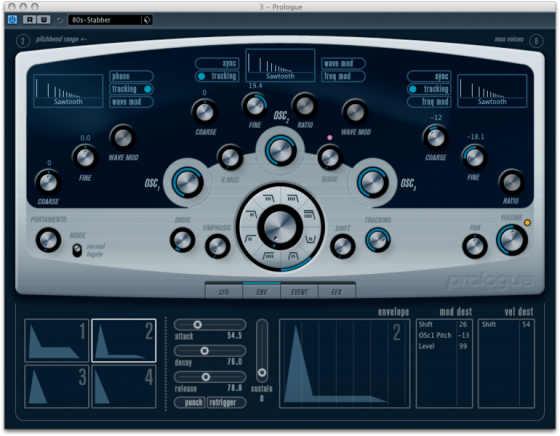The height and width of the screenshot is (436, 560).
Task: Enable the OSC 2 sync button
Action: coord(217,63)
